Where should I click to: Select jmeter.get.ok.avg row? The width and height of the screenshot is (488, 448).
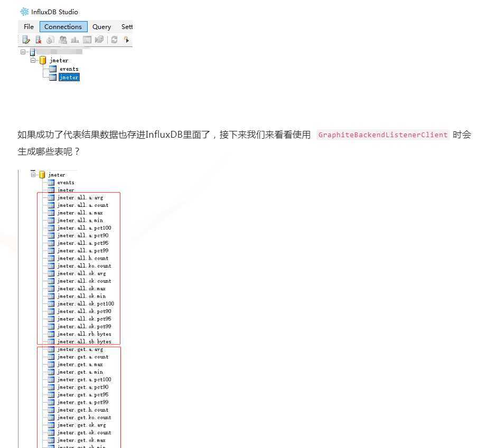point(81,425)
